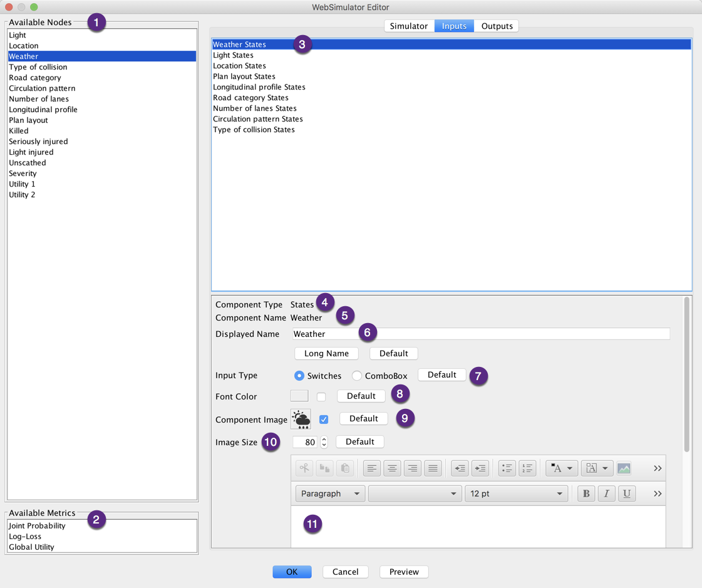Switch to the Simulator tab
Screen dimensions: 702x588
(x=409, y=26)
